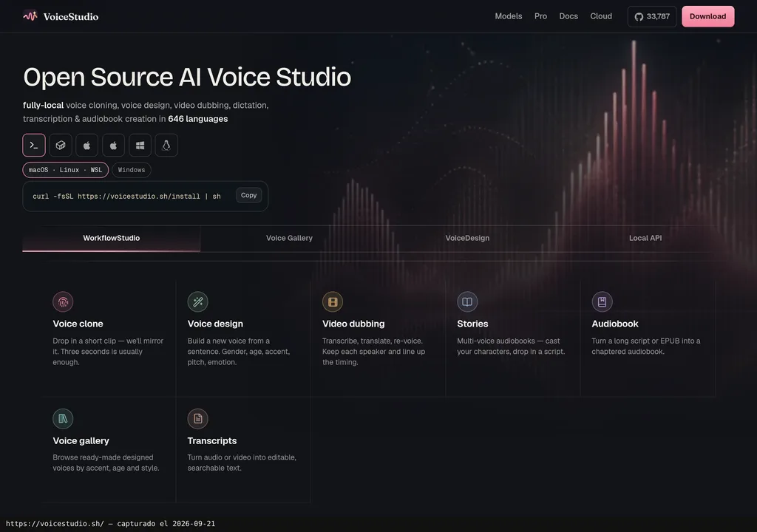This screenshot has height=532, width=757.
Task: Open the Voice clone card title
Action: point(78,324)
